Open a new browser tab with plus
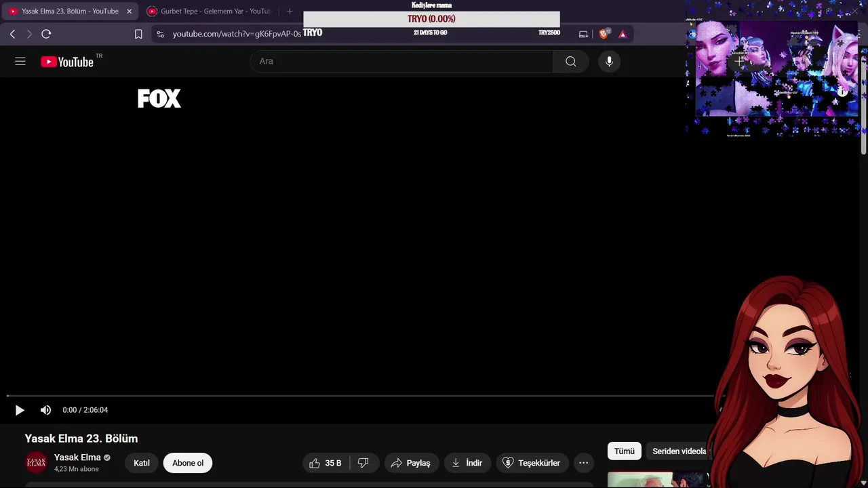Image resolution: width=868 pixels, height=488 pixels. pos(290,12)
